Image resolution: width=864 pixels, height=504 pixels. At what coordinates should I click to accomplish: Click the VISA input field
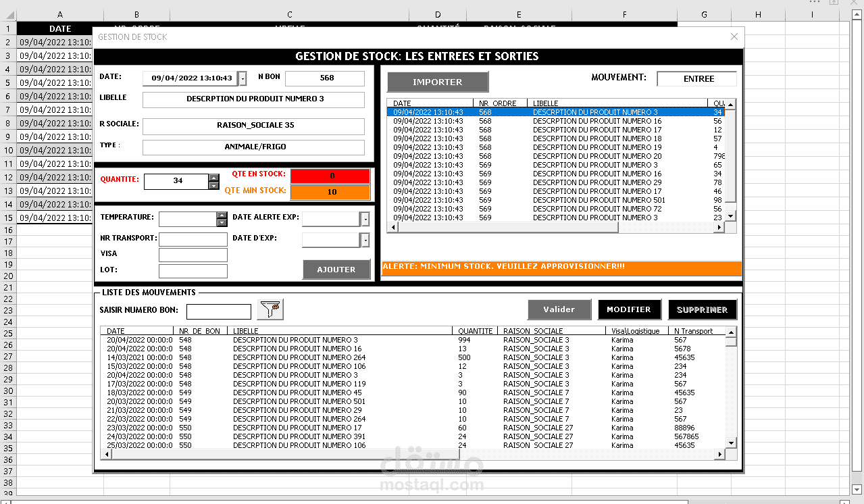(x=193, y=255)
